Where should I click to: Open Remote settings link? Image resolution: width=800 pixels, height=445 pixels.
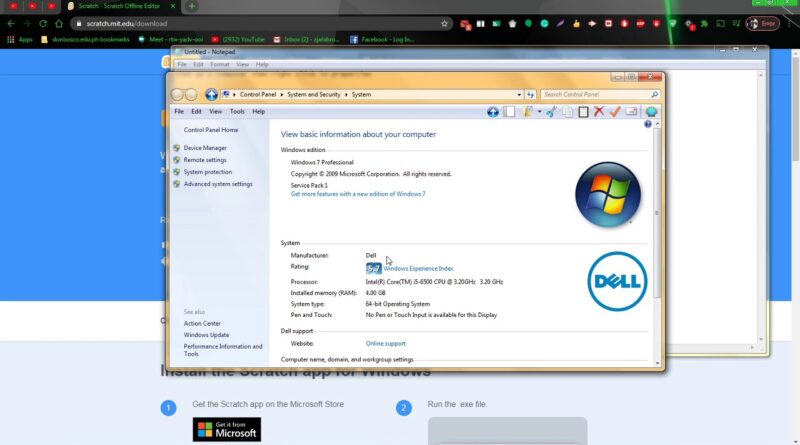click(205, 160)
